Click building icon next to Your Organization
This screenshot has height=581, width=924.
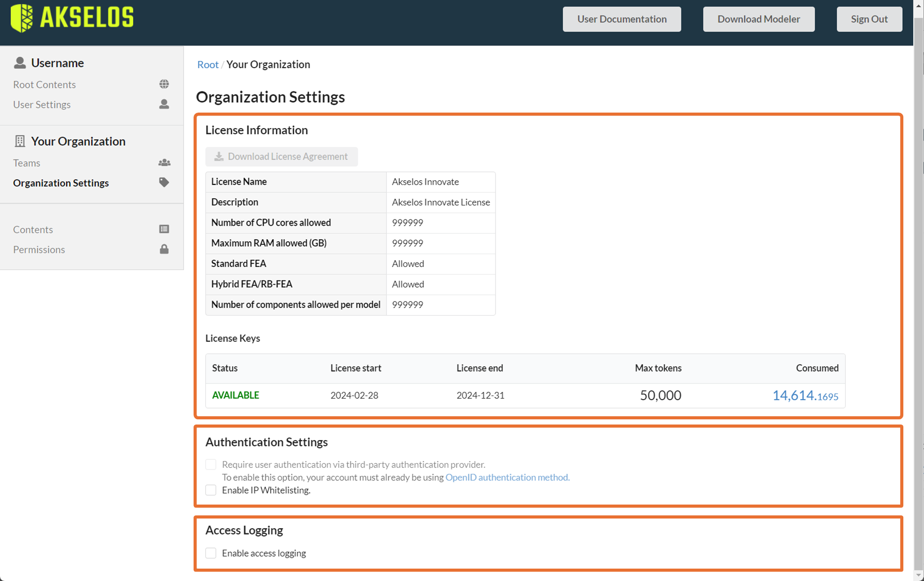point(20,141)
